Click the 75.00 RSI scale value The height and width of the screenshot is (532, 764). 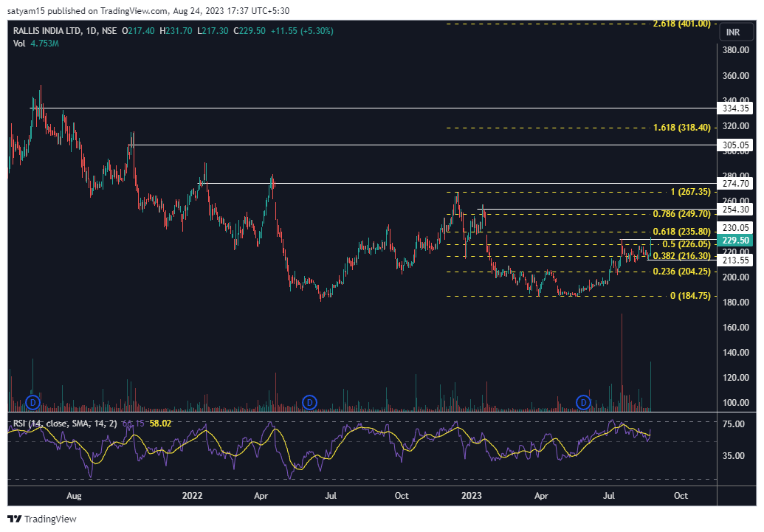point(733,424)
